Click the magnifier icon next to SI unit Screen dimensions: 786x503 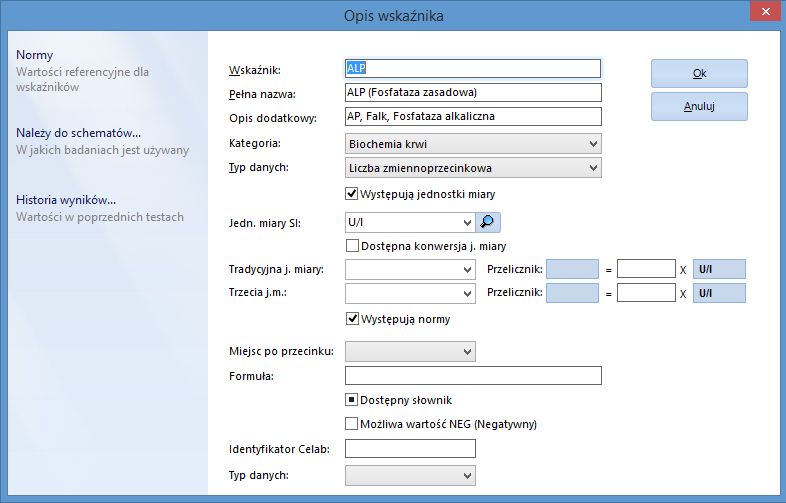(488, 222)
